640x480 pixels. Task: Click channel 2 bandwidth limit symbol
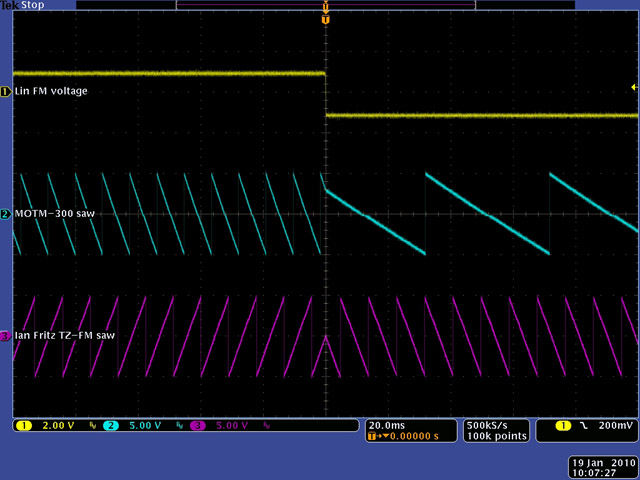click(180, 426)
